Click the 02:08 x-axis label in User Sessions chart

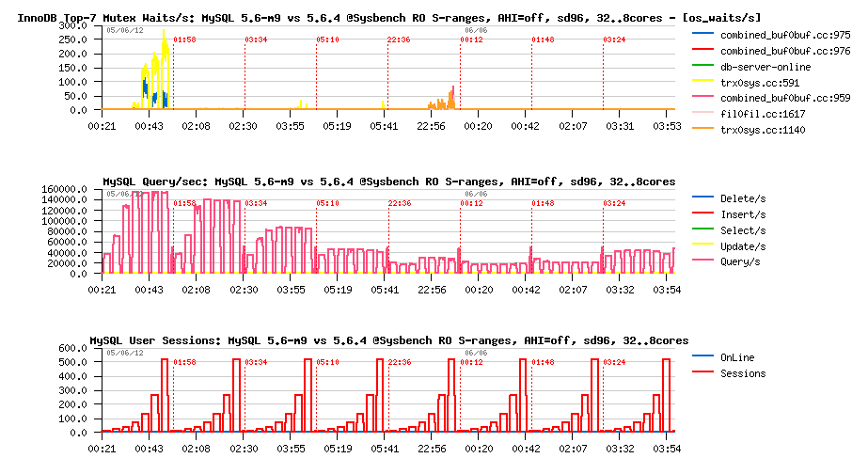tap(197, 449)
